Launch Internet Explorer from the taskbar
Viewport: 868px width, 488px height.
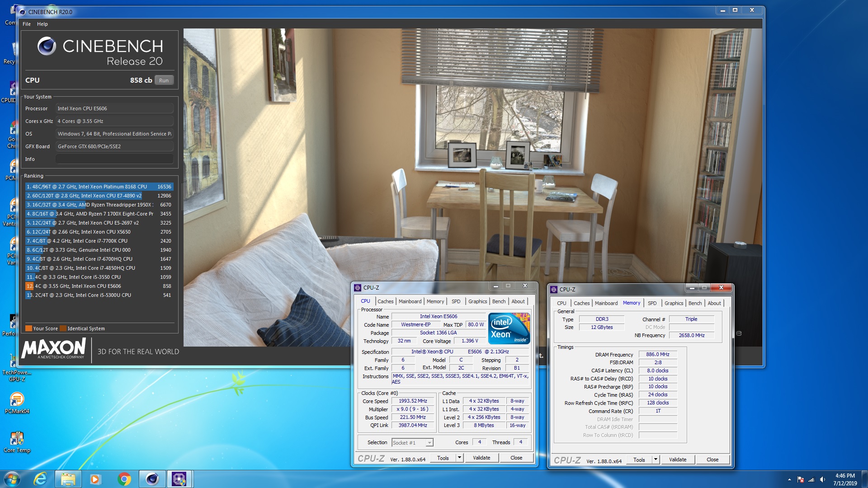[41, 479]
